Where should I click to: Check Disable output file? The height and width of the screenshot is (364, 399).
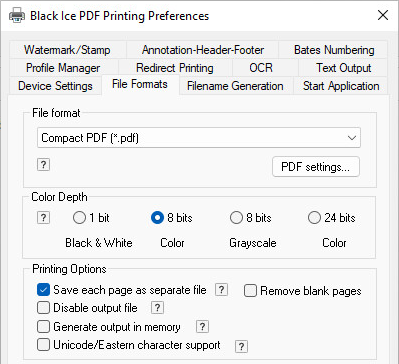point(43,308)
